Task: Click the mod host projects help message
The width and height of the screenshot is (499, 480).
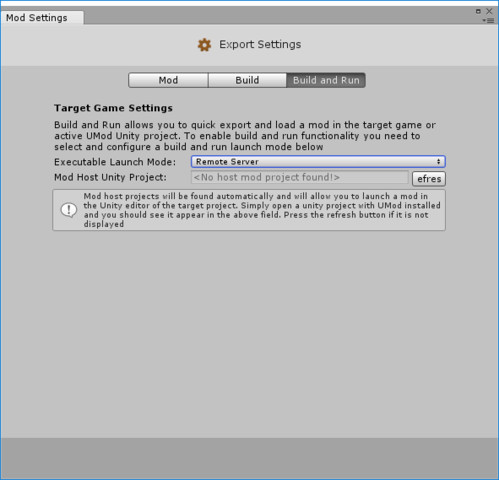Action: point(262,210)
